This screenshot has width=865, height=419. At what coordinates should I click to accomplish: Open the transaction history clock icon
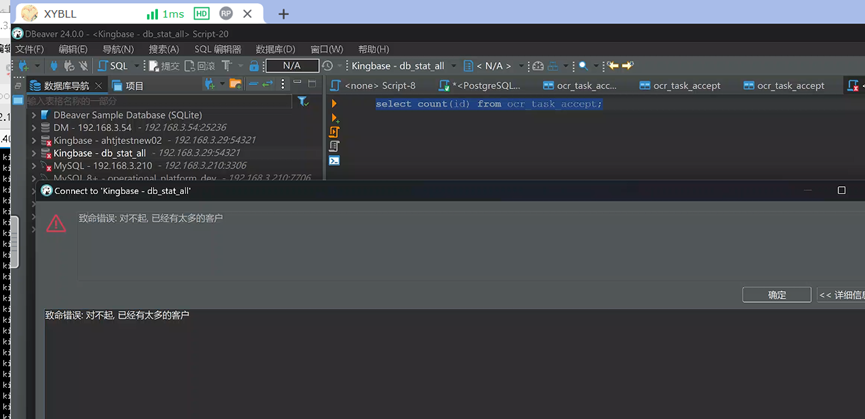pos(327,66)
